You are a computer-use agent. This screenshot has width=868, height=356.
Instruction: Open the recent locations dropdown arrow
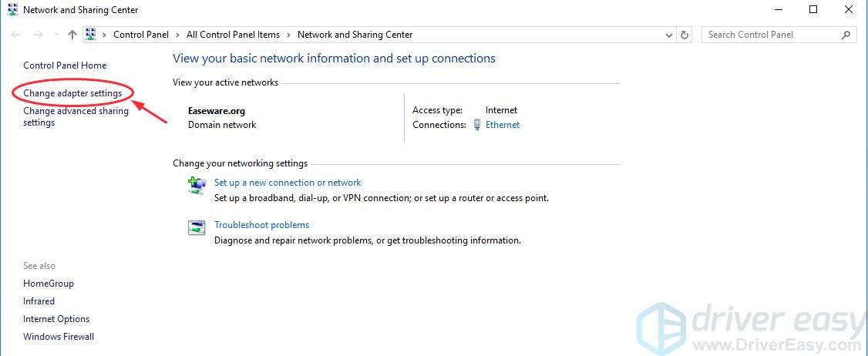pos(56,35)
